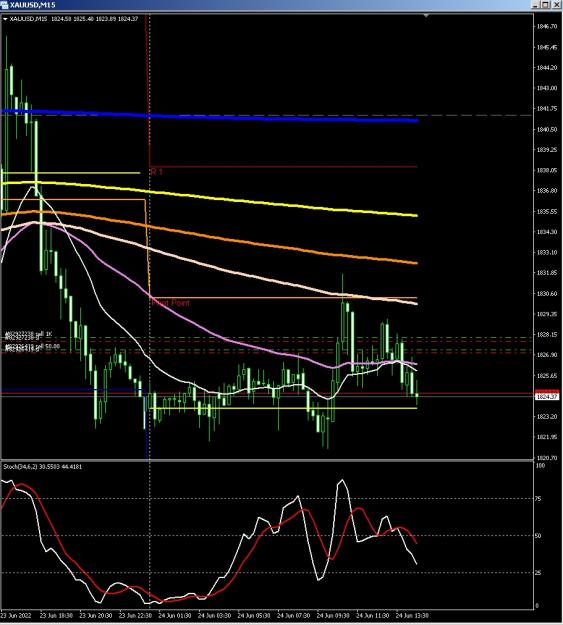Select the orange moving average line
The height and width of the screenshot is (625, 563).
click(279, 245)
